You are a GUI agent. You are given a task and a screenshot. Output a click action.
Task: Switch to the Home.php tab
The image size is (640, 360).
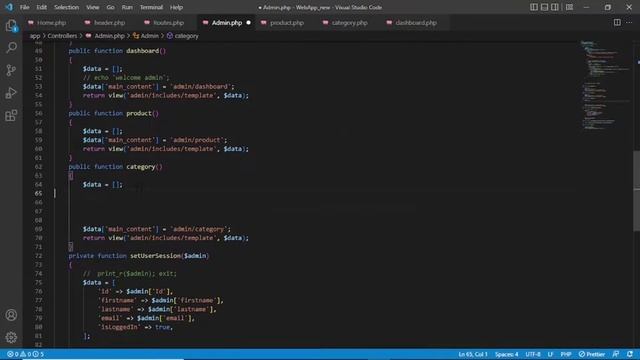click(x=51, y=23)
